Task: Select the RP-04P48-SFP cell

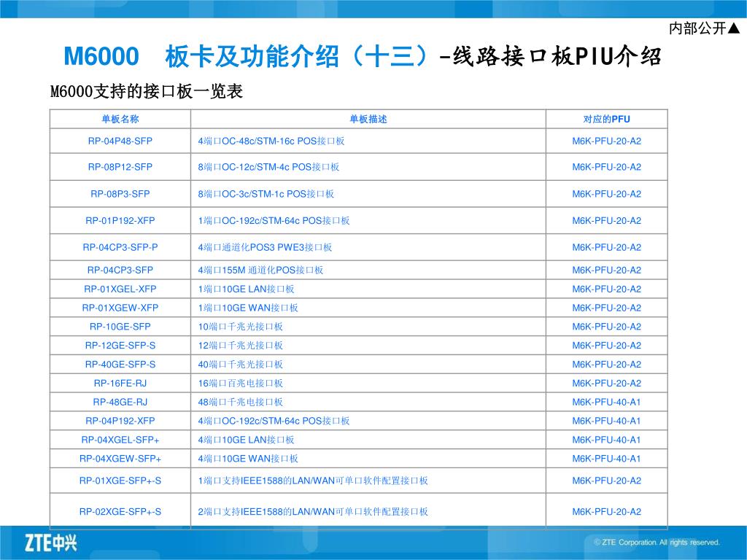Action: (120, 141)
